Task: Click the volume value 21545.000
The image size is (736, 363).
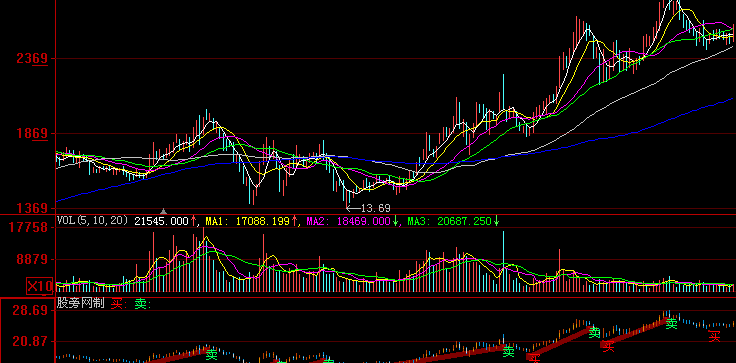Action: tap(161, 221)
